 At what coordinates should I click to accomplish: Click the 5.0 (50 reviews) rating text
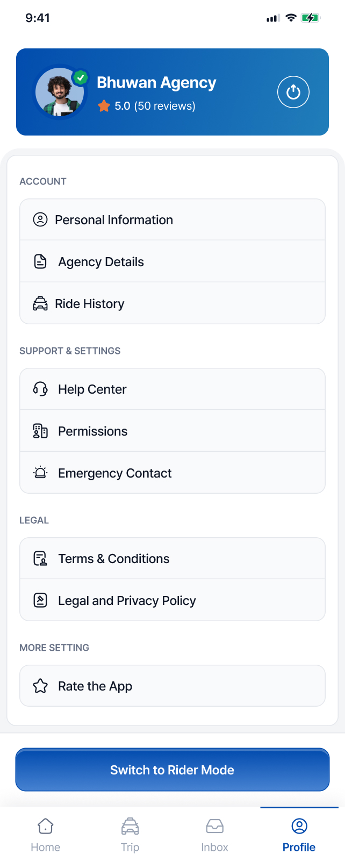pos(155,106)
